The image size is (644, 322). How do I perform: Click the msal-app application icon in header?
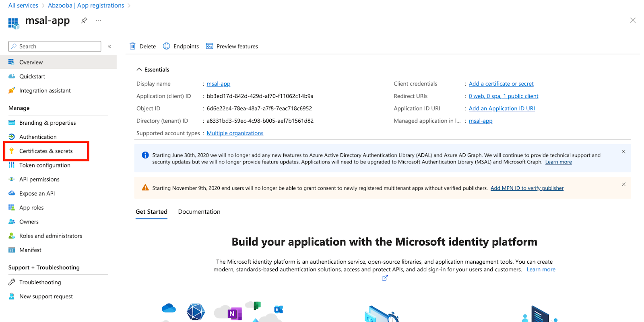[14, 23]
